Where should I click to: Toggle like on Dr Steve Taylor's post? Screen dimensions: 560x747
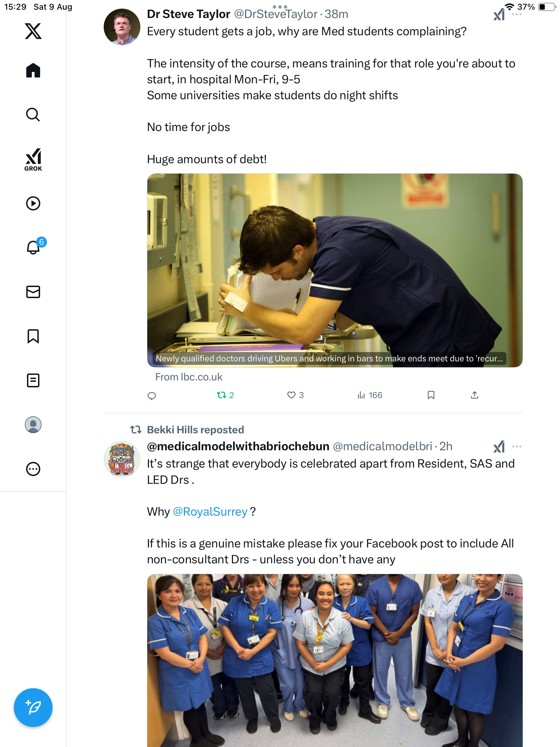pos(291,395)
